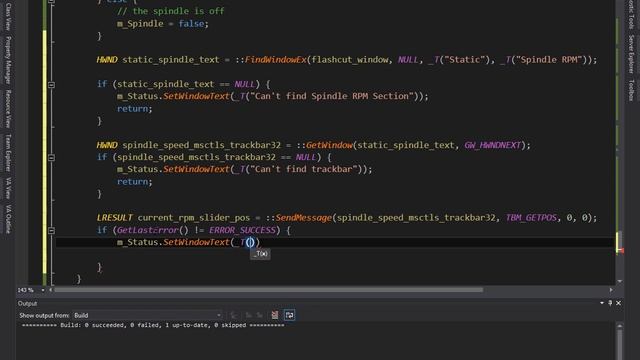The image size is (640, 360).
Task: Click the _T(x) parameter tooltip
Action: coord(260,254)
